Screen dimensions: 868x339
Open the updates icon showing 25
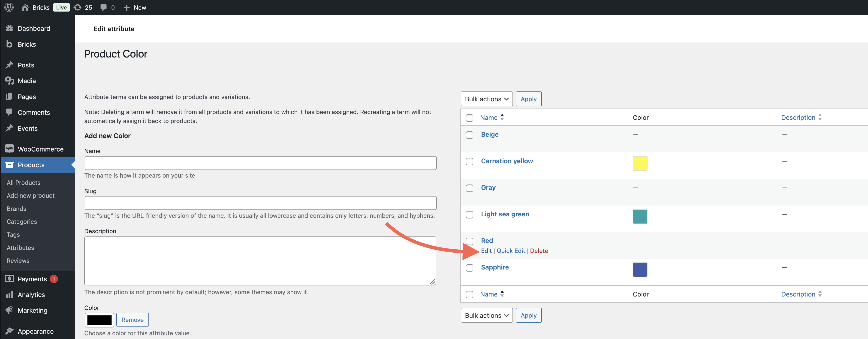click(78, 7)
